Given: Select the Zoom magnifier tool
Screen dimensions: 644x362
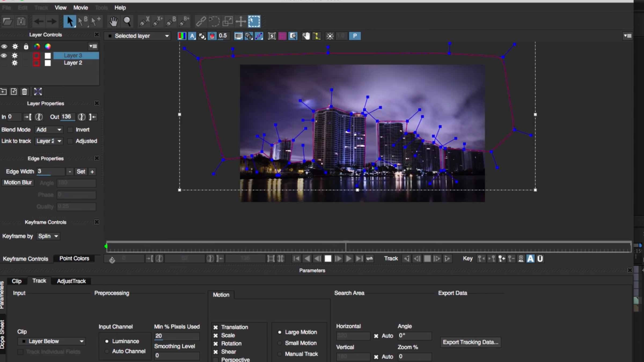Looking at the screenshot, I should (127, 21).
